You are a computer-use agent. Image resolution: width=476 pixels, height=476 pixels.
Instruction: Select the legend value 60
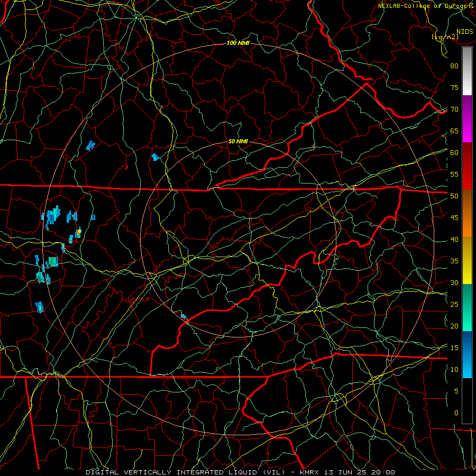pos(454,153)
